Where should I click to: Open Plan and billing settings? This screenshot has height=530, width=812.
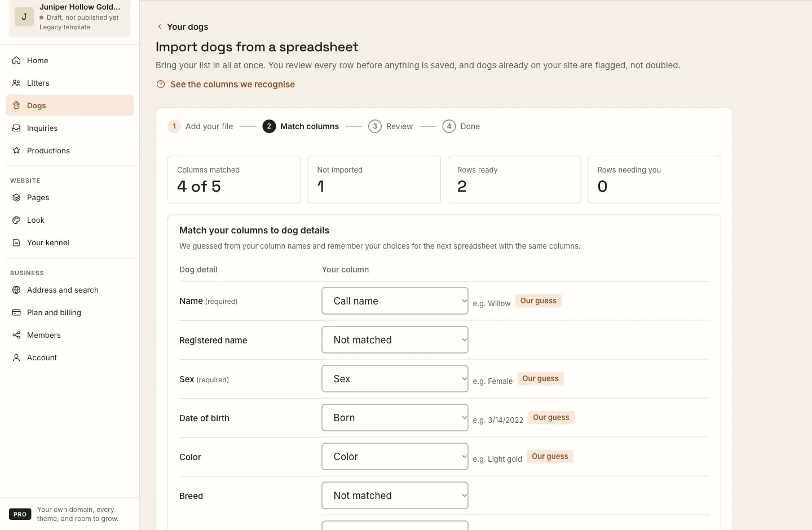coord(69,312)
